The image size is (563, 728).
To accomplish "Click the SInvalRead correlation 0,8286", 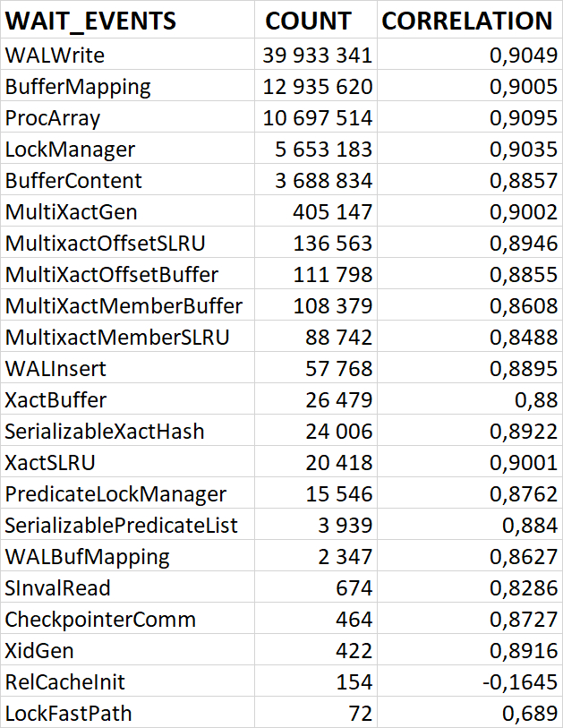I will coord(521,588).
